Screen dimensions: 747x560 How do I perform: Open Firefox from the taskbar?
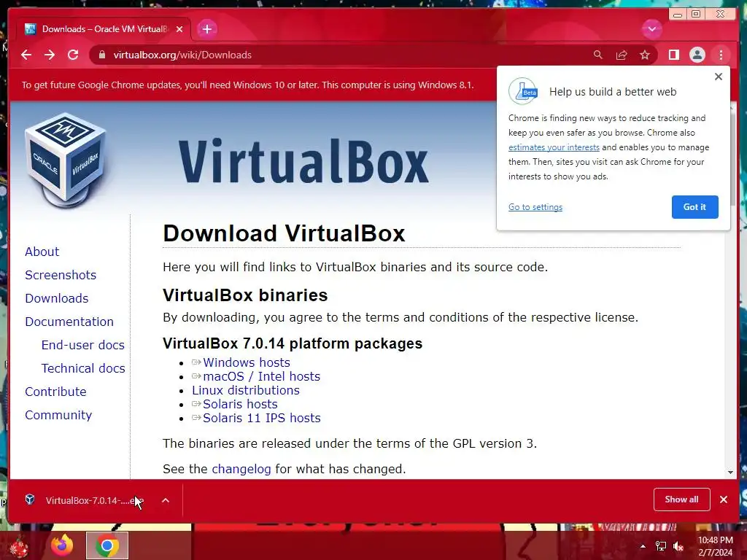click(62, 545)
